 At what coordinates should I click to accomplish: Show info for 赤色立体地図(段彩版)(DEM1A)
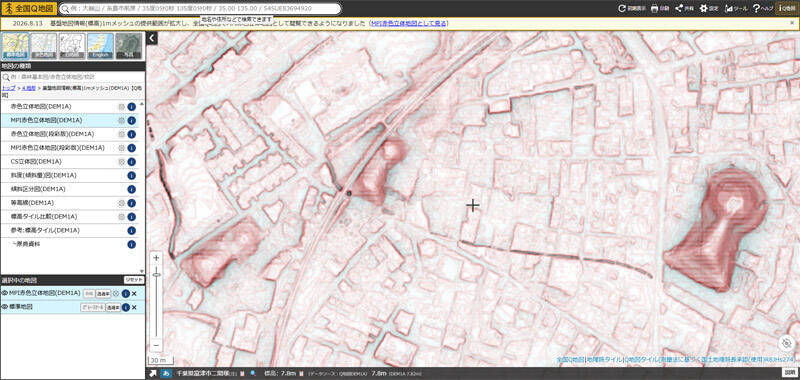132,134
